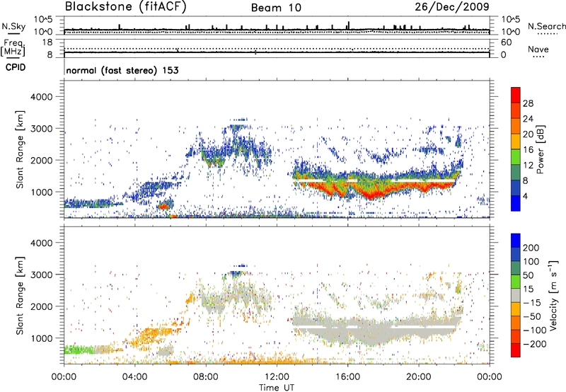Click the '10^5' tick beside N.Sky
This screenshot has width=566, height=392.
(x=43, y=20)
